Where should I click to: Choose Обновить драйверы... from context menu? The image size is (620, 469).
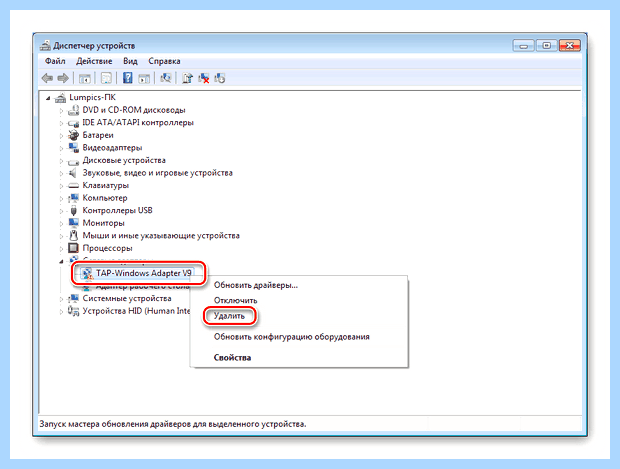pos(256,285)
